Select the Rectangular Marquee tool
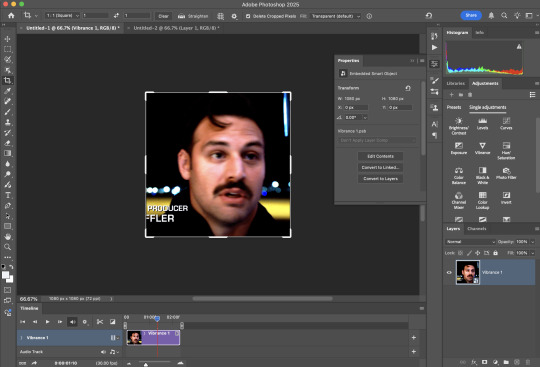This screenshot has width=540, height=367. (x=7, y=49)
